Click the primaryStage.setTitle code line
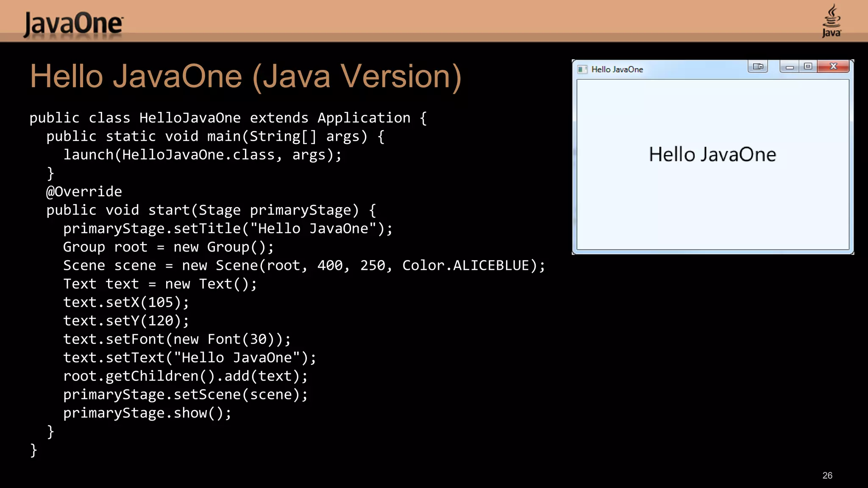The image size is (868, 488). point(228,229)
